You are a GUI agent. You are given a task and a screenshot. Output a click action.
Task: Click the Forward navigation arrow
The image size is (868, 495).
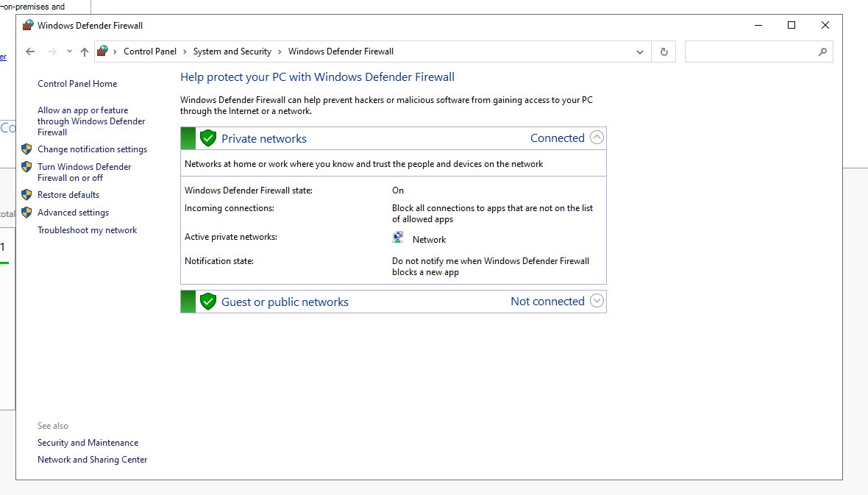point(52,51)
